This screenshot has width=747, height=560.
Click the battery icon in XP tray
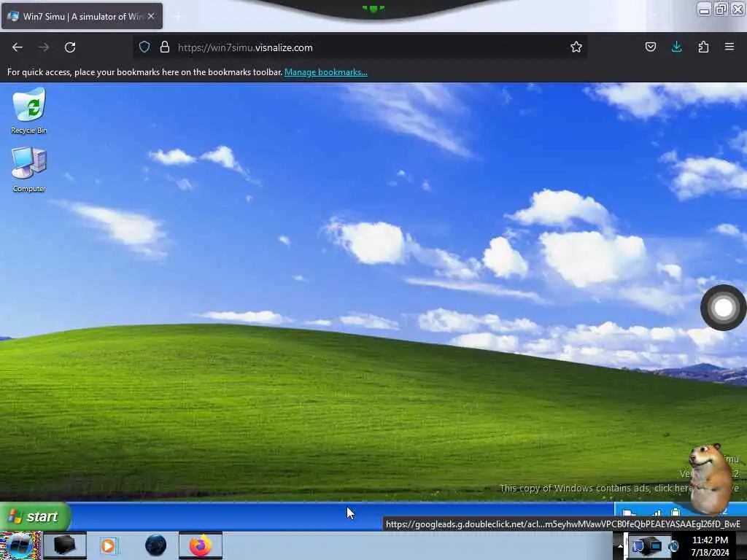676,513
